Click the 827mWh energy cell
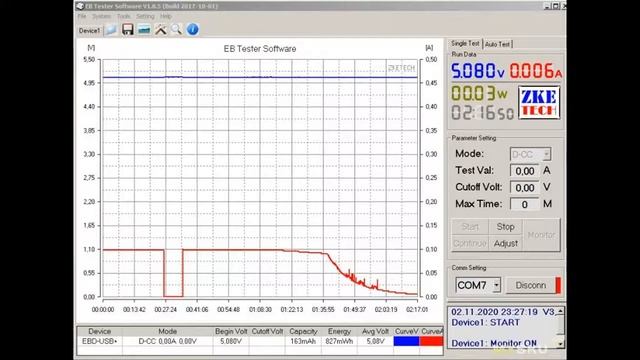This screenshot has width=640, height=360. point(339,341)
